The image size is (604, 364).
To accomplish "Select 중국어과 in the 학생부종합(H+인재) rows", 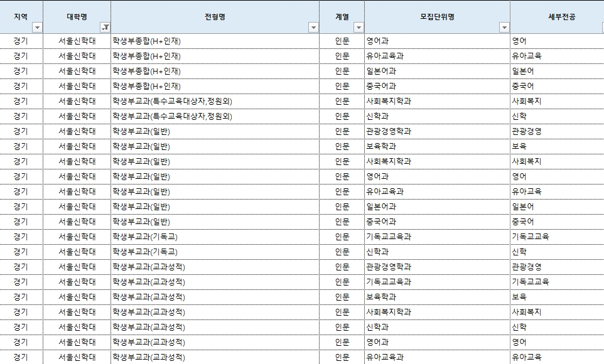I will (x=381, y=86).
